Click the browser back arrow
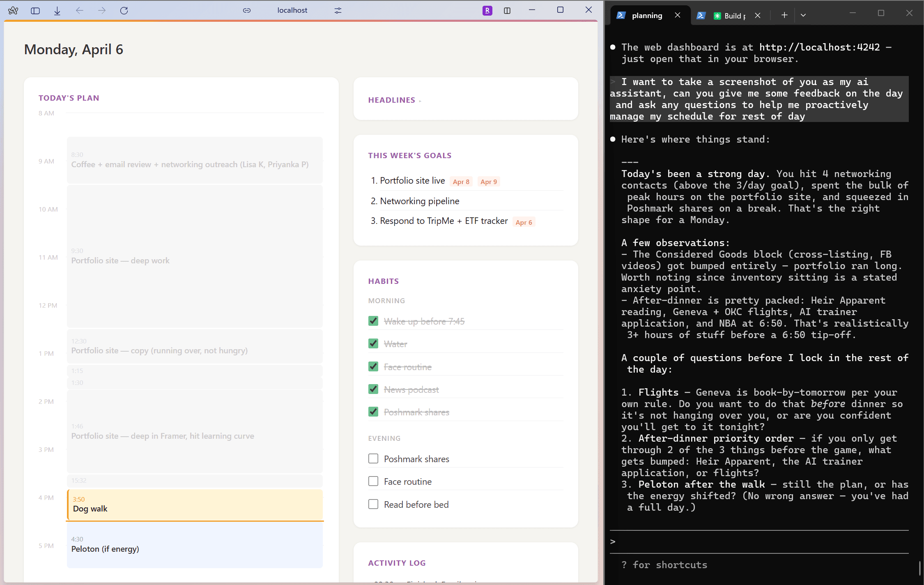Viewport: 924px width, 585px height. [x=80, y=11]
